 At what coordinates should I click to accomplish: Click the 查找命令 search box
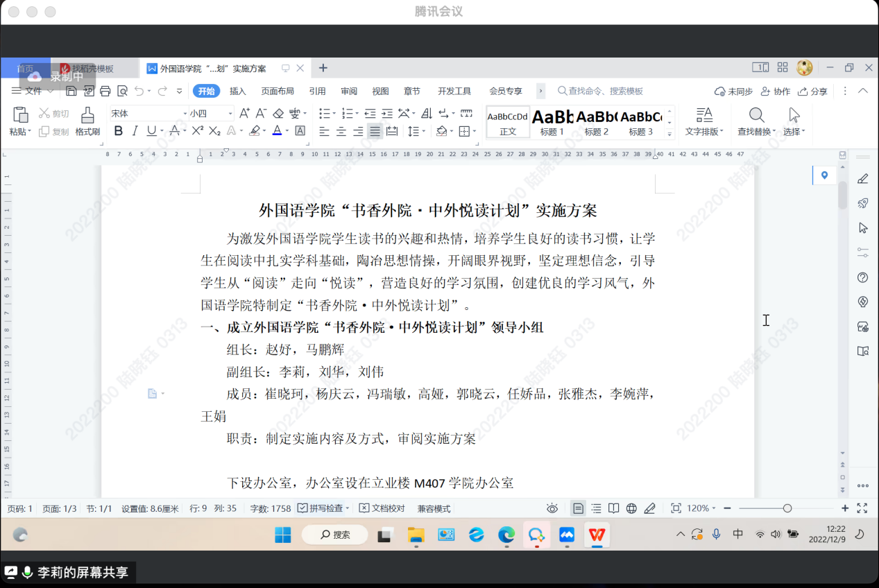point(605,91)
